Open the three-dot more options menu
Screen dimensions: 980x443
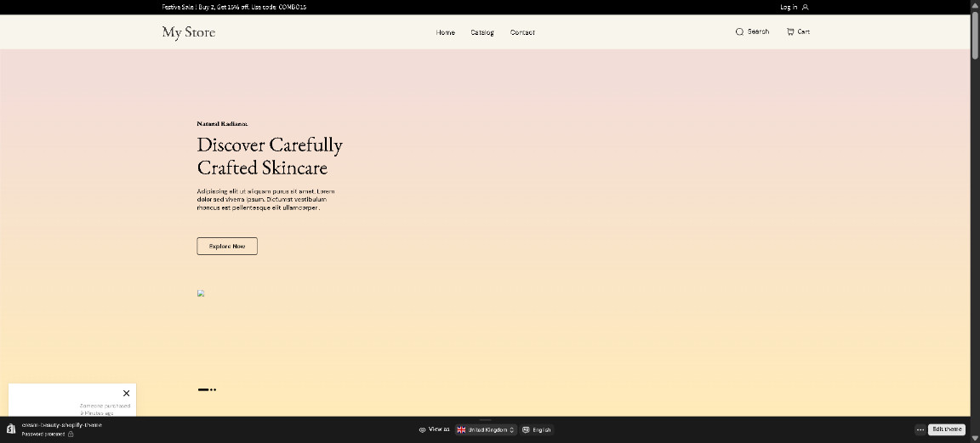920,429
